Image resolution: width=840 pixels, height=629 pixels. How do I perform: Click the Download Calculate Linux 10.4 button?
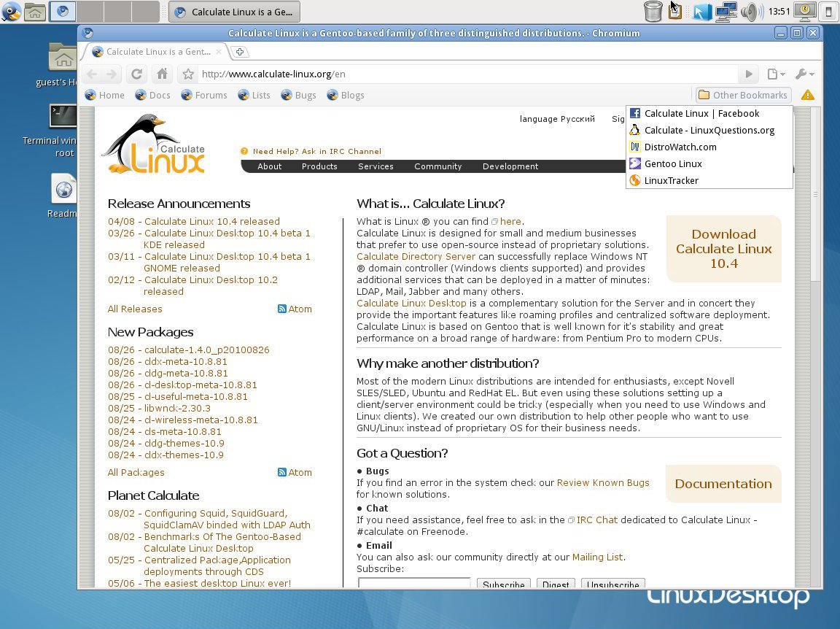coord(723,249)
